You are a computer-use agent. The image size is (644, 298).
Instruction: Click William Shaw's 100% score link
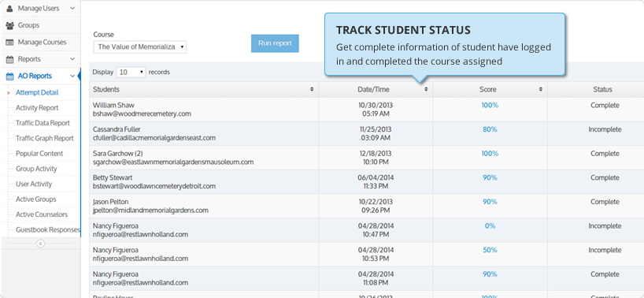(x=490, y=105)
